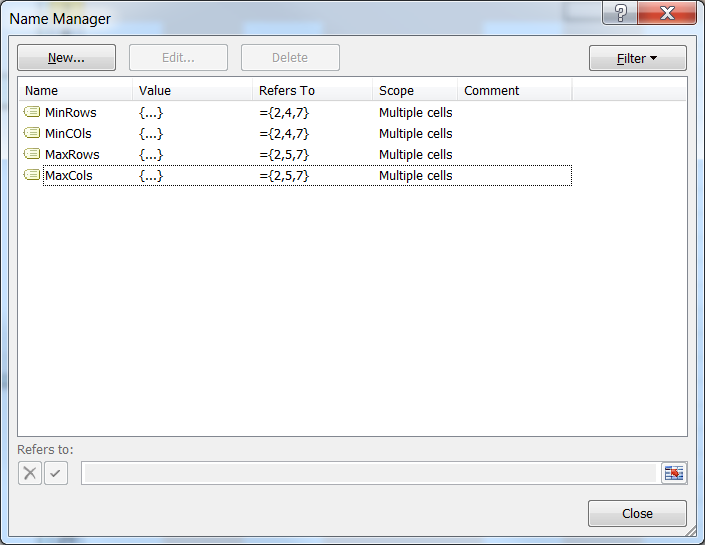Click the MinRows name icon
This screenshot has width=705, height=545.
coord(31,112)
